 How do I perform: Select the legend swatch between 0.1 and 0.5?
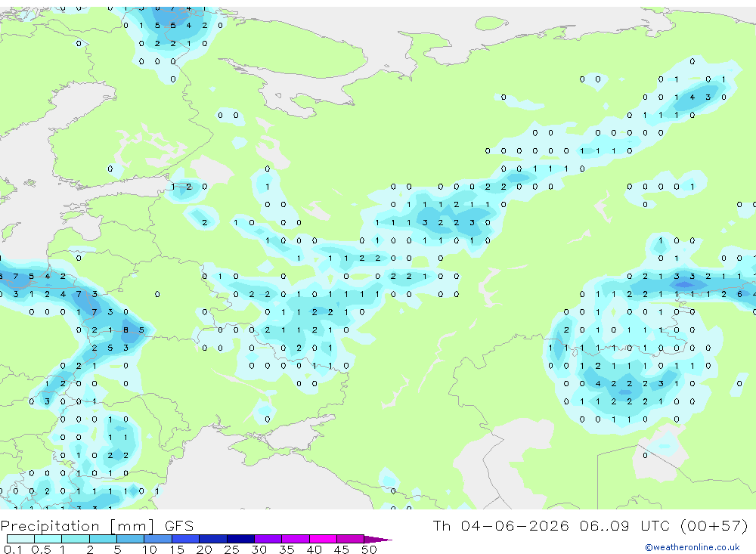[x=20, y=539]
